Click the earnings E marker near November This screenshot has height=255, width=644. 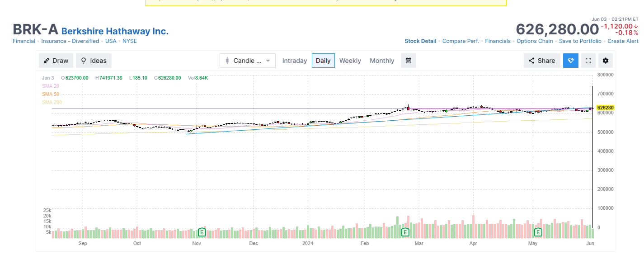coord(202,232)
